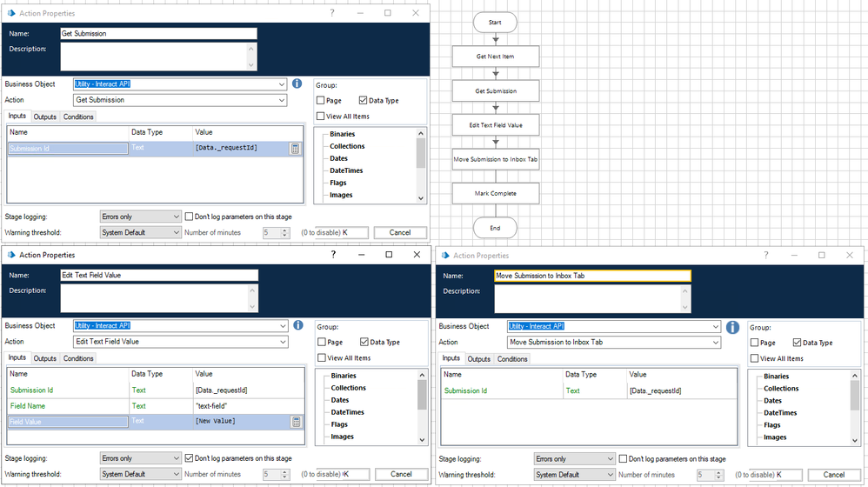Click info icon in Move Submission to Inbox Tab dialog
The image size is (868, 487).
tap(732, 327)
